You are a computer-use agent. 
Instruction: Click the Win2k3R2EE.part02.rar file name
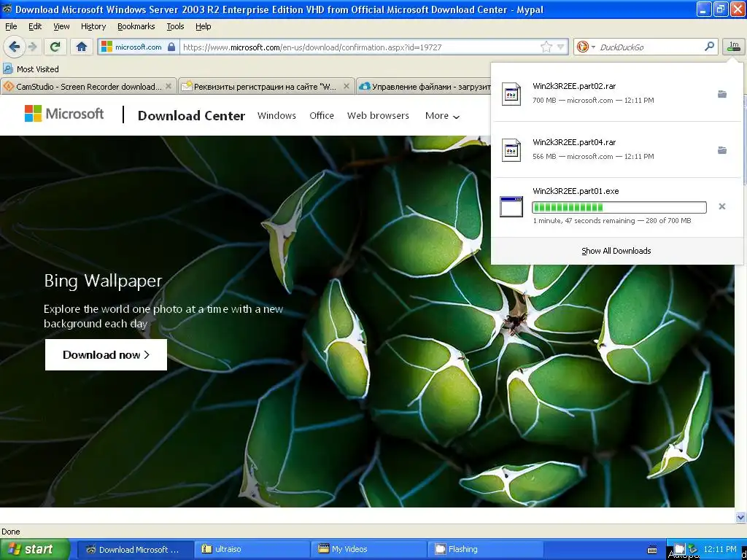pos(574,86)
